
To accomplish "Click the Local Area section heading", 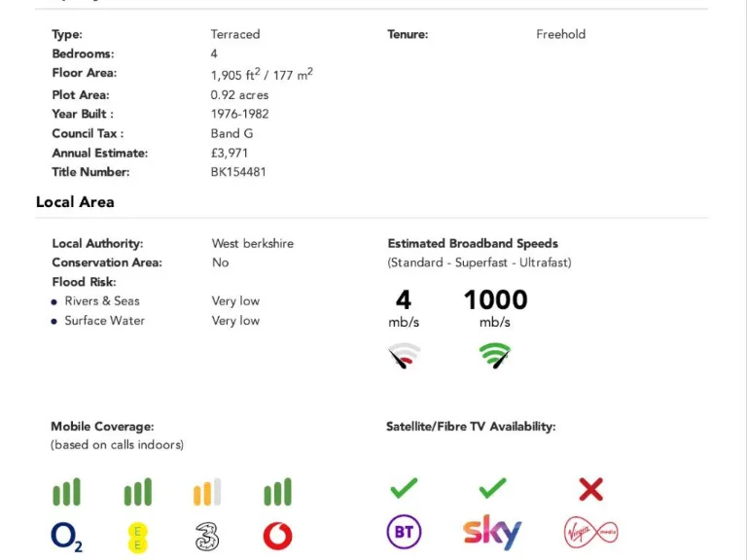I will 75,202.
